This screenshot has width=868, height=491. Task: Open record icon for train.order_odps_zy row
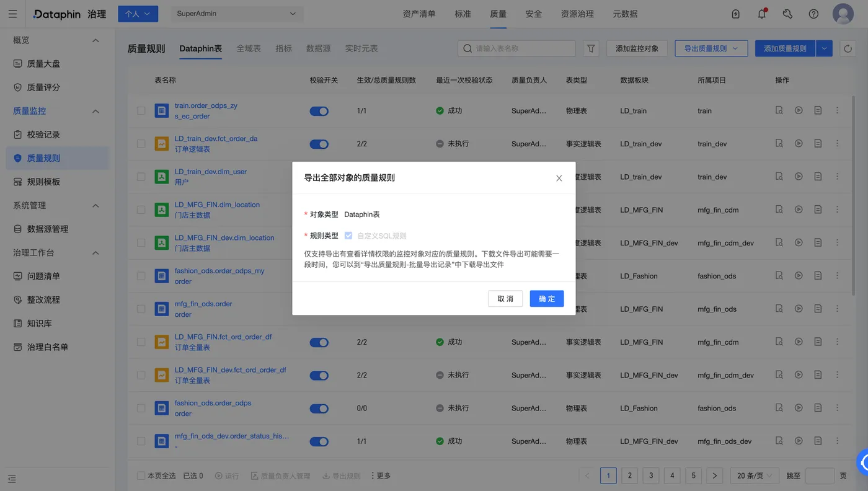click(818, 110)
